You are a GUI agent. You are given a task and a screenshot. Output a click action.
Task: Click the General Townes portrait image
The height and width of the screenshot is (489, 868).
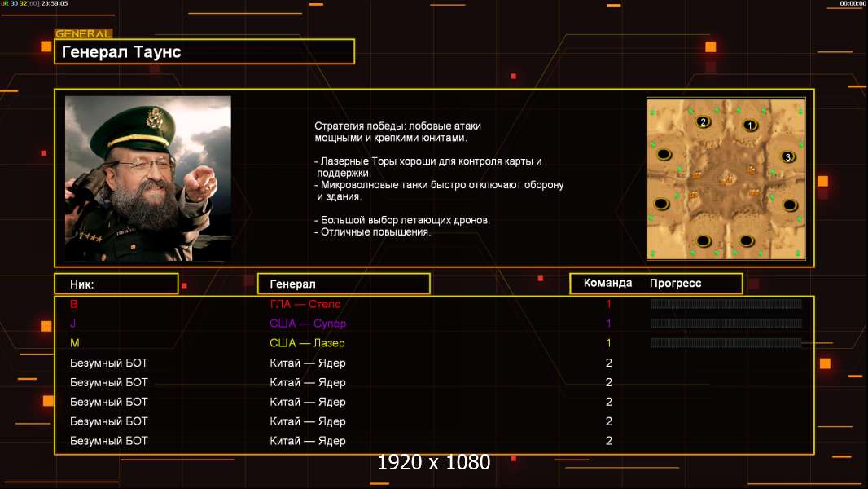147,178
